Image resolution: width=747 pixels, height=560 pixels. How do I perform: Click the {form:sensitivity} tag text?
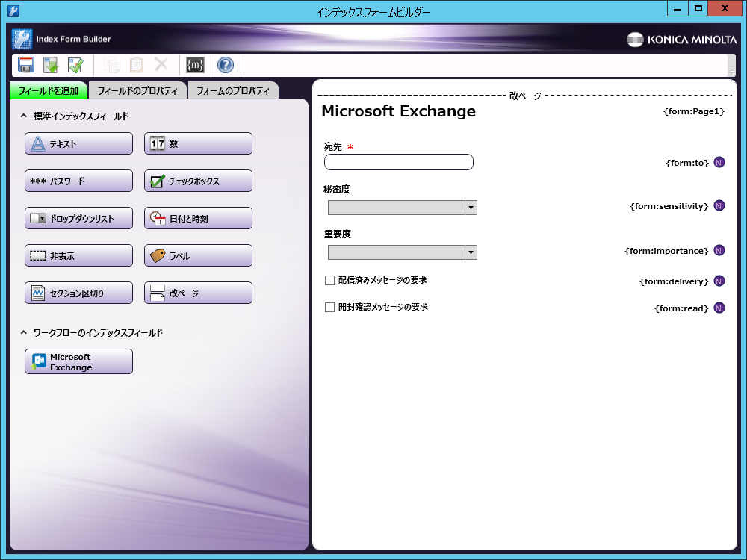(669, 206)
